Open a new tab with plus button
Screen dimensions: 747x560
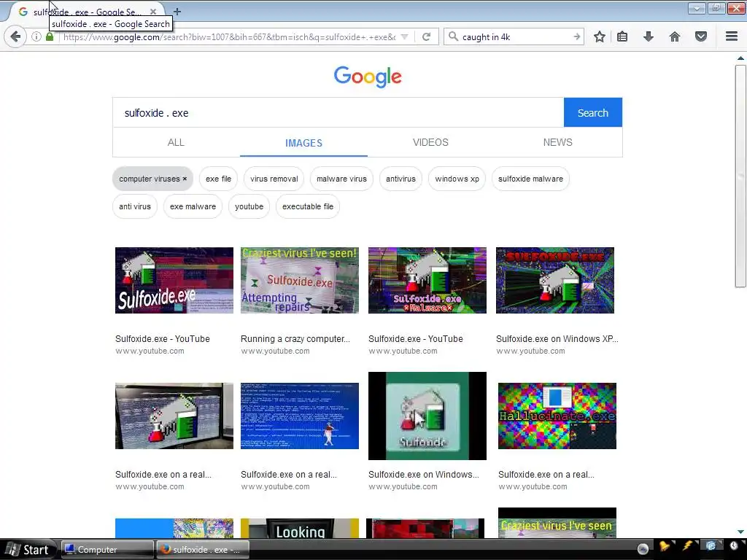tap(177, 12)
